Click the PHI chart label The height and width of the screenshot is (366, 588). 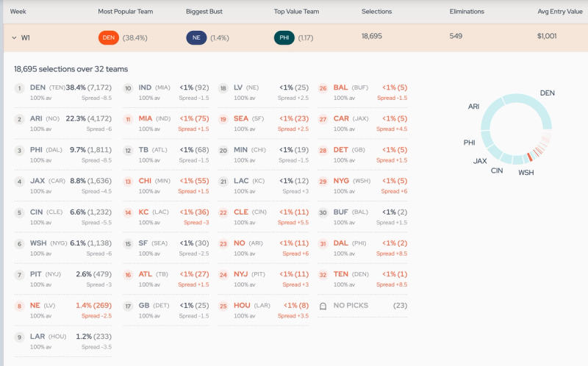click(x=469, y=143)
